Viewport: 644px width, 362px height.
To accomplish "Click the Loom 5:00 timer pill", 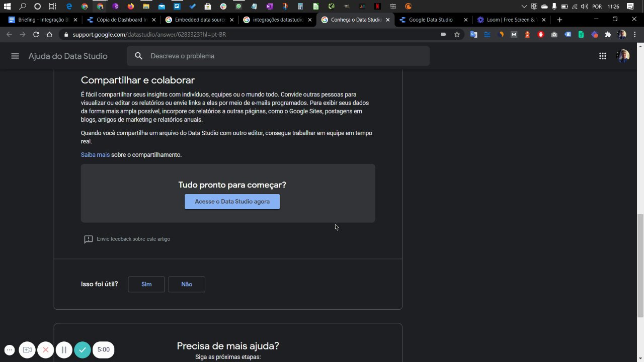I will click(104, 350).
